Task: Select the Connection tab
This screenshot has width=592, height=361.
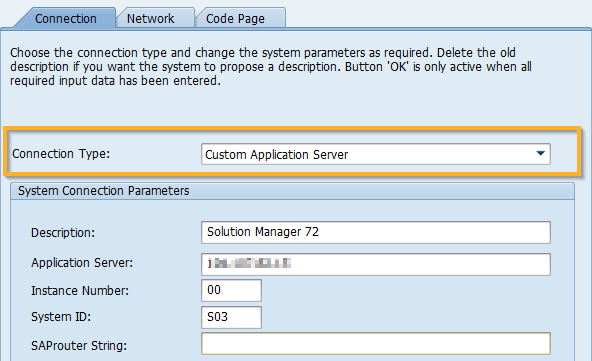Action: click(x=66, y=18)
